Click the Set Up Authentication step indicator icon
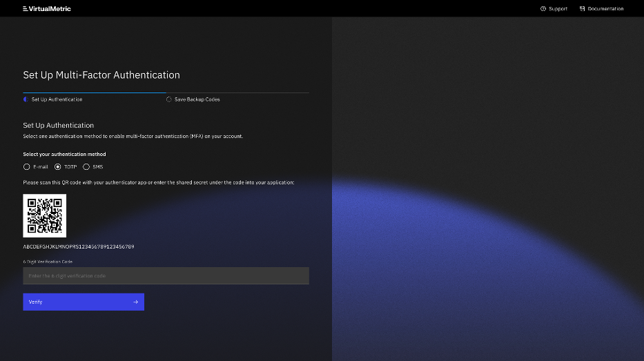 tap(26, 99)
